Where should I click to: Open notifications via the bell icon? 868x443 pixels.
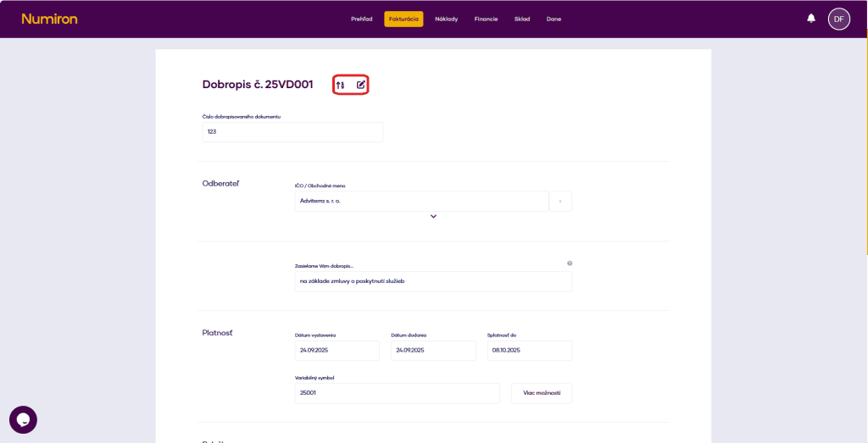point(811,19)
